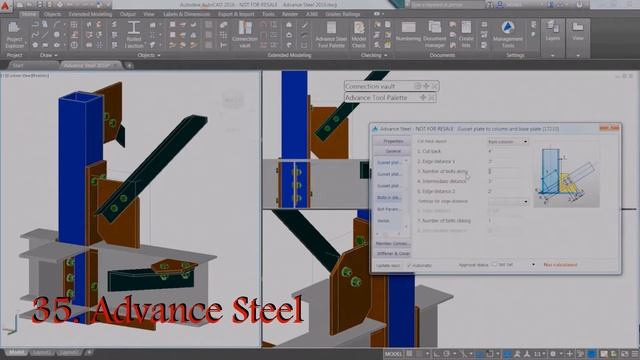Open the Output ribbon tab
640x360 pixels.
(x=127, y=14)
